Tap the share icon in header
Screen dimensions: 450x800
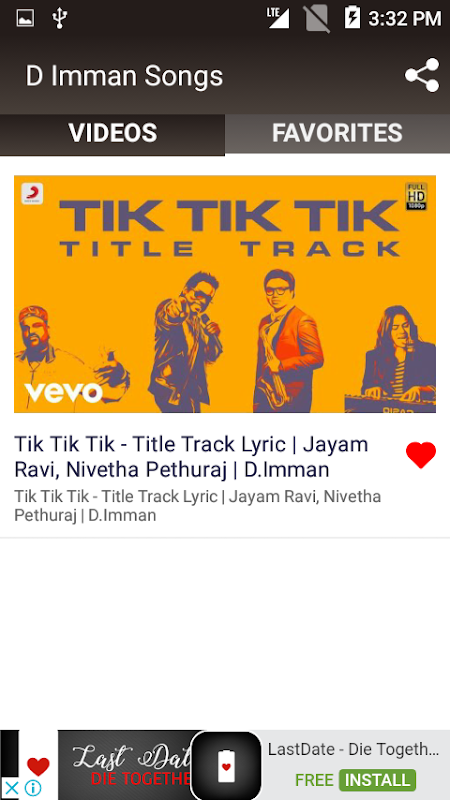pos(422,76)
